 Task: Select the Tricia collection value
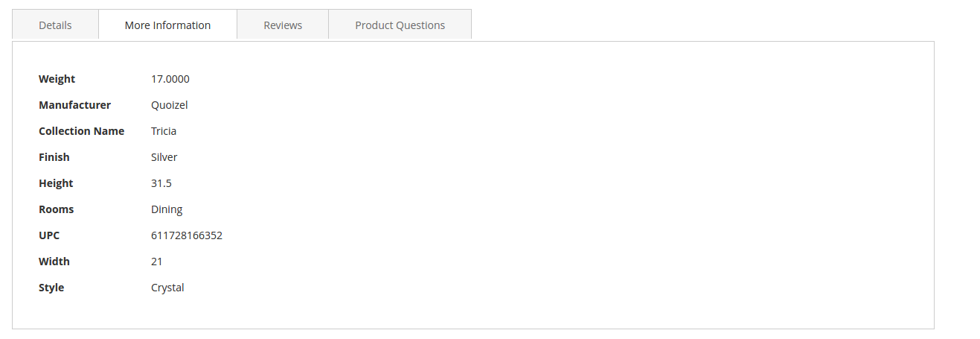(164, 131)
